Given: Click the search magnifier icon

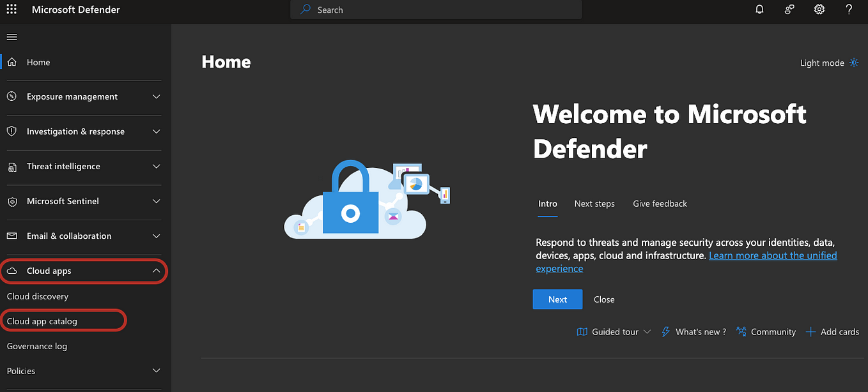Looking at the screenshot, I should pyautogui.click(x=306, y=10).
